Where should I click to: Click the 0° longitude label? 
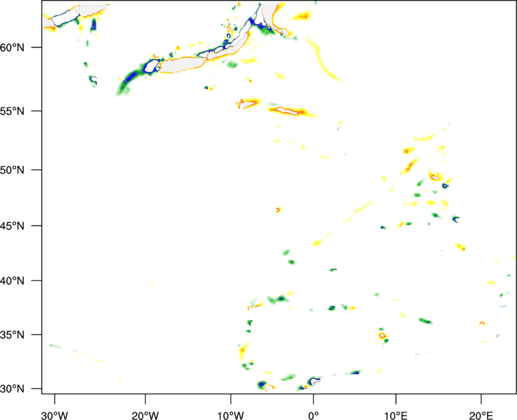(313, 415)
